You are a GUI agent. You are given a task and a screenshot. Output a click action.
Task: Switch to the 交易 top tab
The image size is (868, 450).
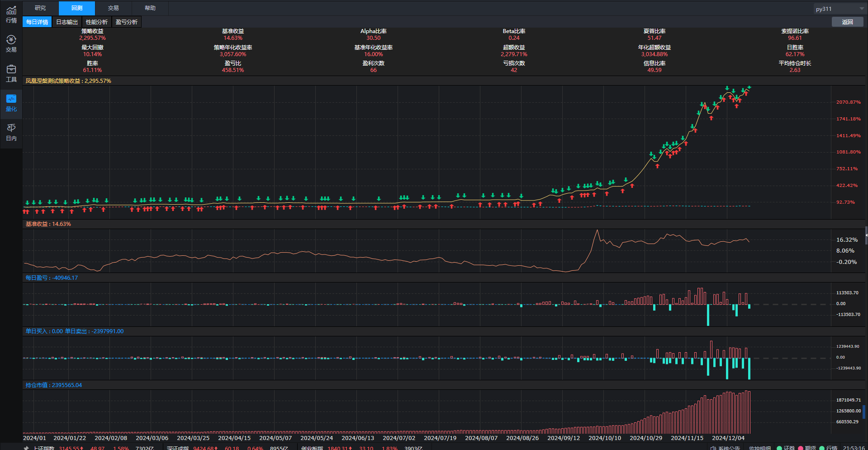pyautogui.click(x=114, y=8)
